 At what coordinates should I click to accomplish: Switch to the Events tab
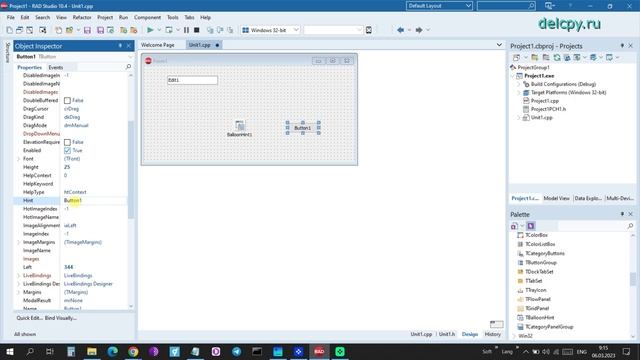tap(56, 67)
